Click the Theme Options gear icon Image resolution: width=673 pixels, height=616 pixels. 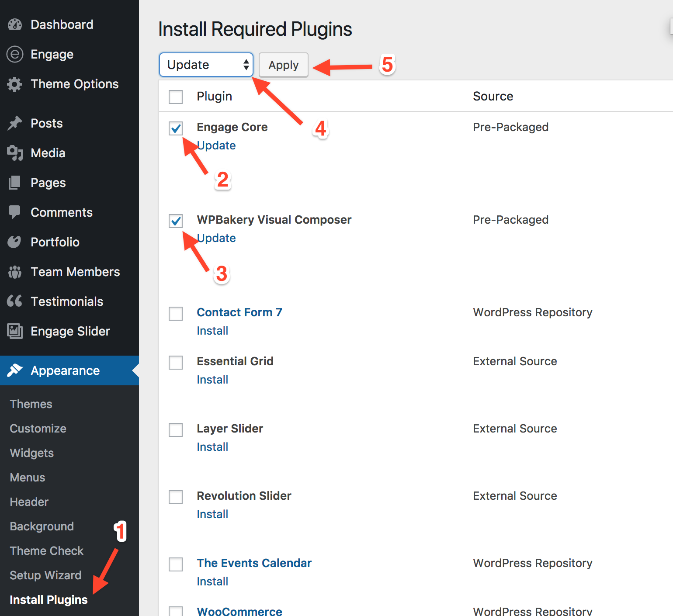tap(14, 84)
